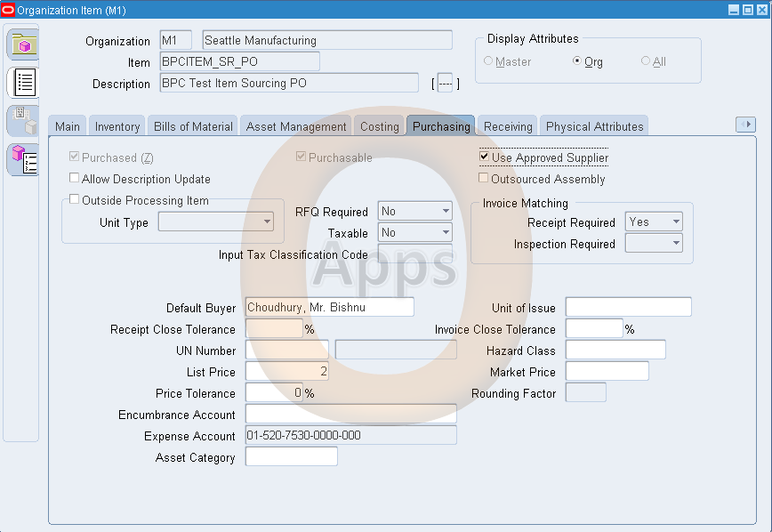Click inside the List Price field
The width and height of the screenshot is (772, 532).
(x=286, y=371)
